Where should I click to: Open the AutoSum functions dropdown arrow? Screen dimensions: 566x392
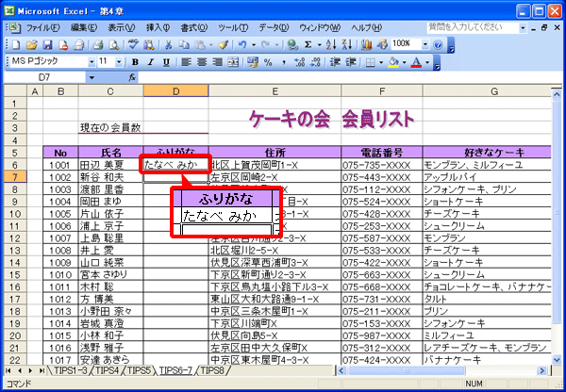coord(320,44)
